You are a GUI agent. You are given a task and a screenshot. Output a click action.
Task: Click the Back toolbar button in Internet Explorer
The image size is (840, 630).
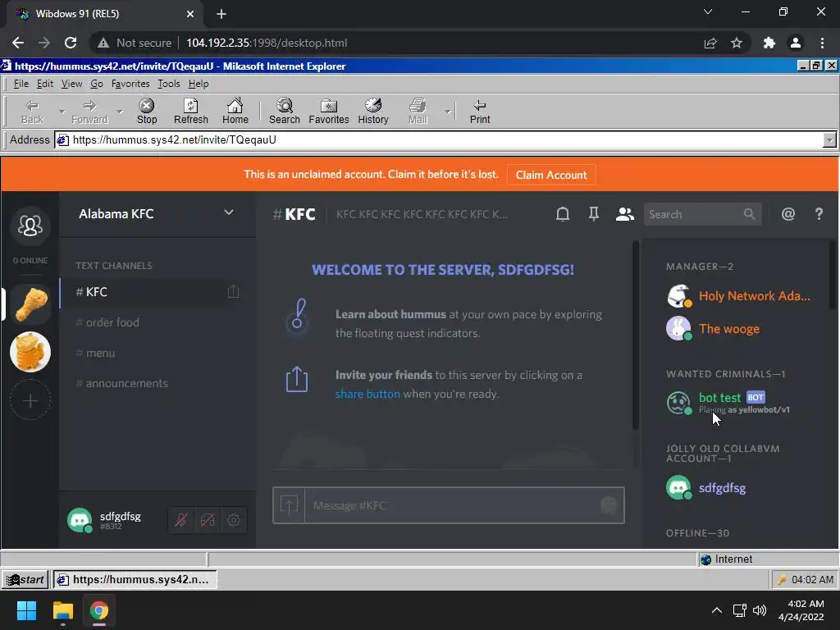pyautogui.click(x=32, y=112)
